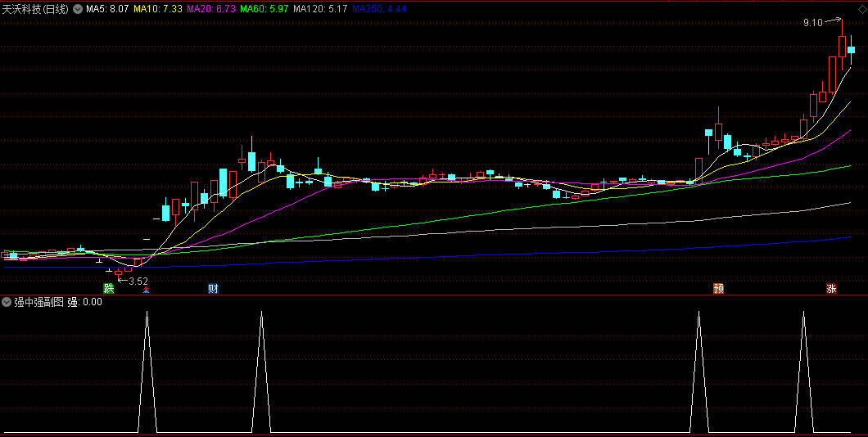This screenshot has width=868, height=437.
Task: Click the green MA60: 5.97 label
Action: pyautogui.click(x=264, y=9)
